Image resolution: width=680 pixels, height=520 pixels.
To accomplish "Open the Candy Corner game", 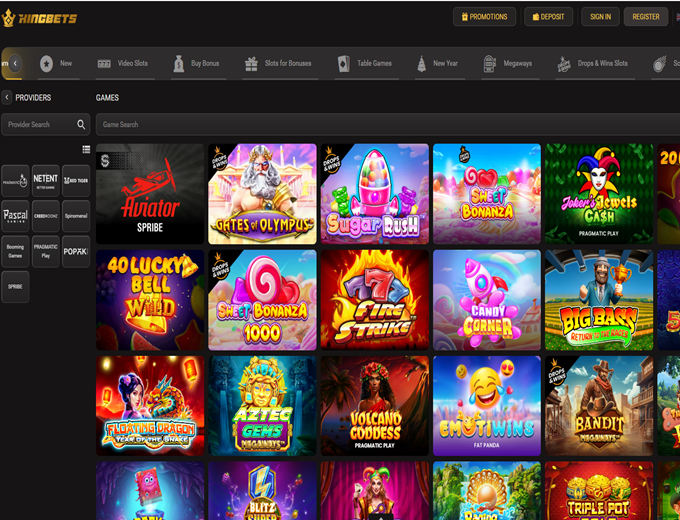I will click(x=487, y=300).
